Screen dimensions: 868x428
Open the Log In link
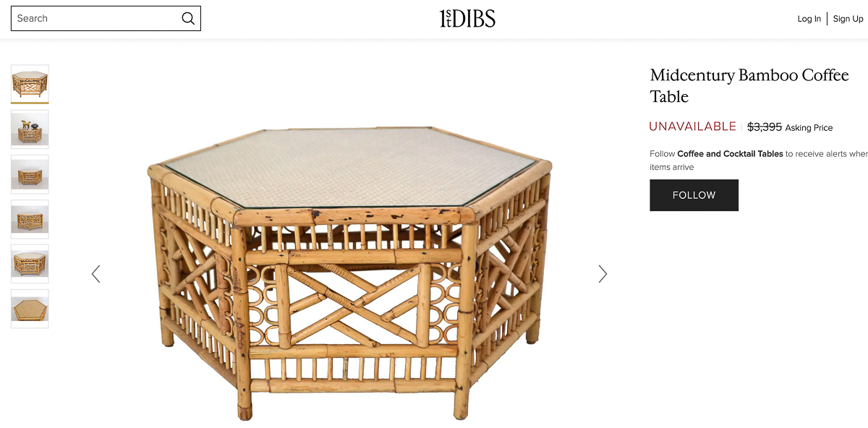[809, 19]
